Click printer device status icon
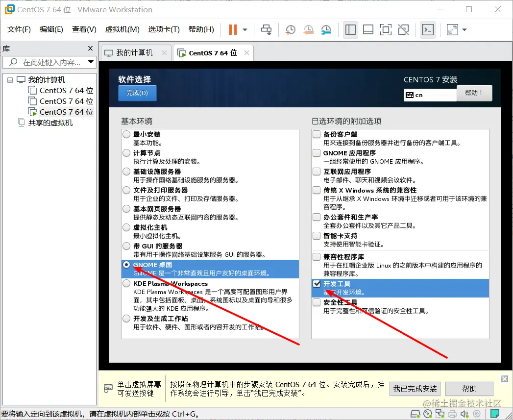 452,414
